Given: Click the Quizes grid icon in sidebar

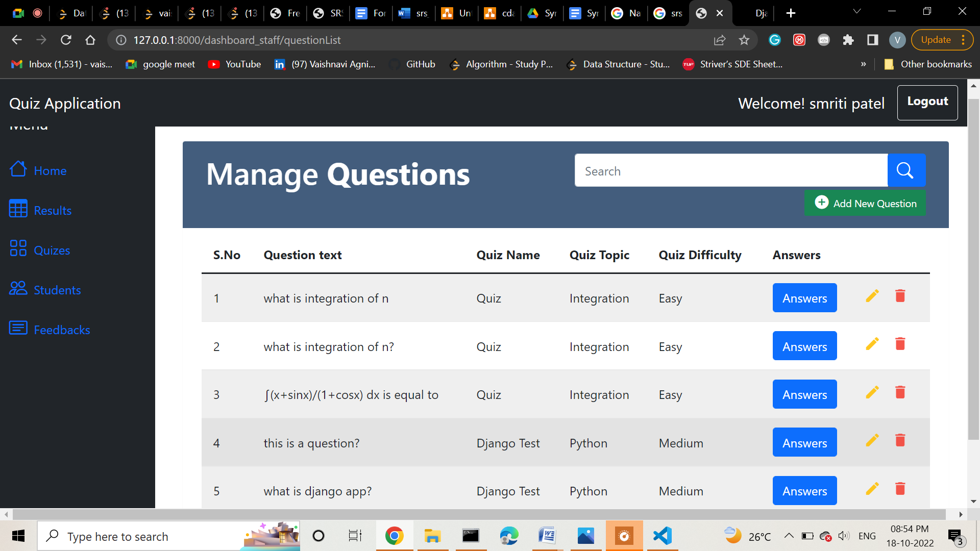Looking at the screenshot, I should [18, 248].
